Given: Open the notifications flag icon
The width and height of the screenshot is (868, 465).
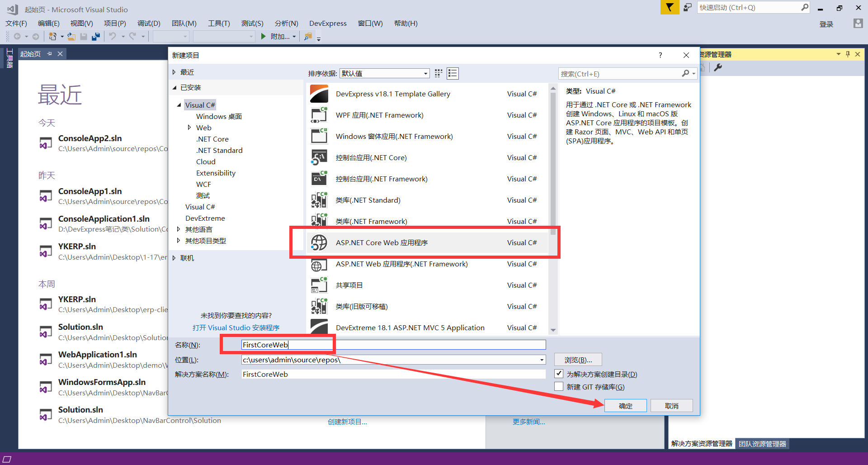Looking at the screenshot, I should point(670,7).
